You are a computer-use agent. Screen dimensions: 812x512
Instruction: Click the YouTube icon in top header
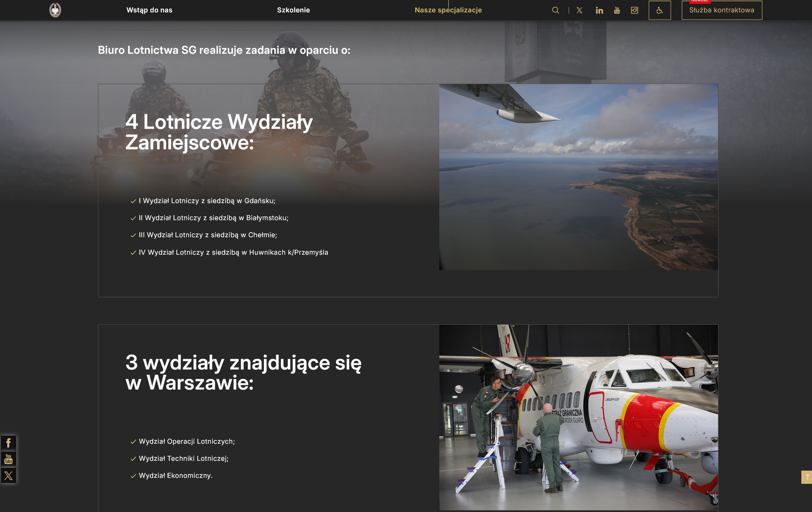[617, 10]
